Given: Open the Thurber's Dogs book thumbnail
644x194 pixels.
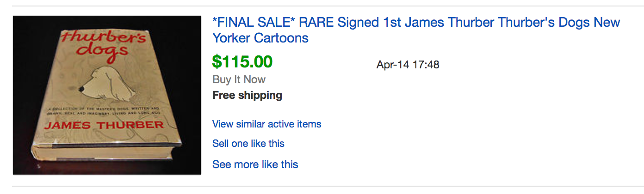Looking at the screenshot, I should click(x=107, y=95).
